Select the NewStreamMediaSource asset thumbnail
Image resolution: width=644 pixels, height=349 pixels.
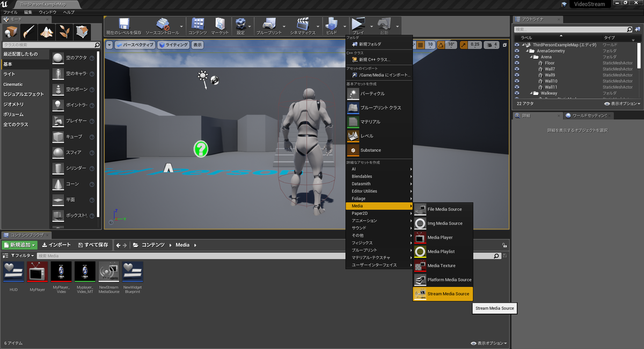click(x=108, y=272)
